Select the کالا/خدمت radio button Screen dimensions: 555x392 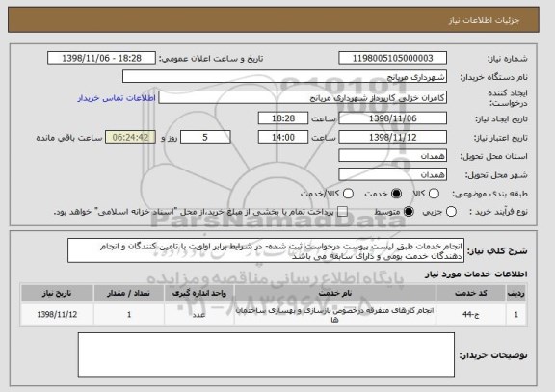pos(348,194)
